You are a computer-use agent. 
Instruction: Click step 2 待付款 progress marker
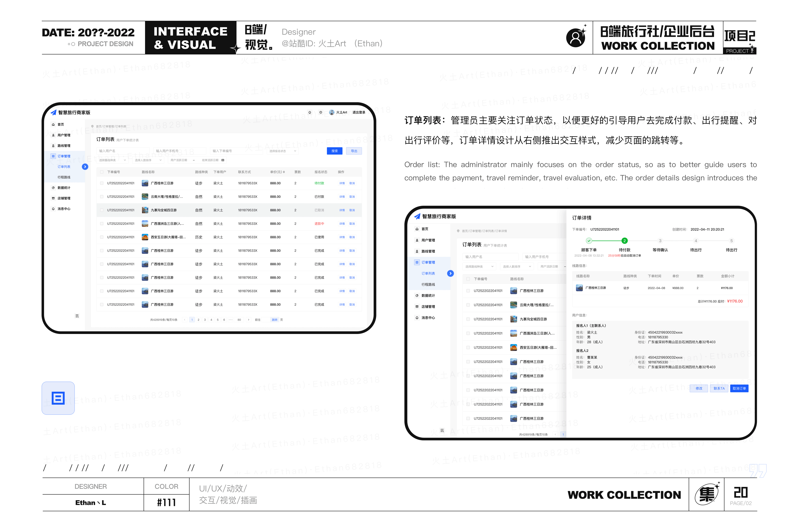tap(624, 241)
